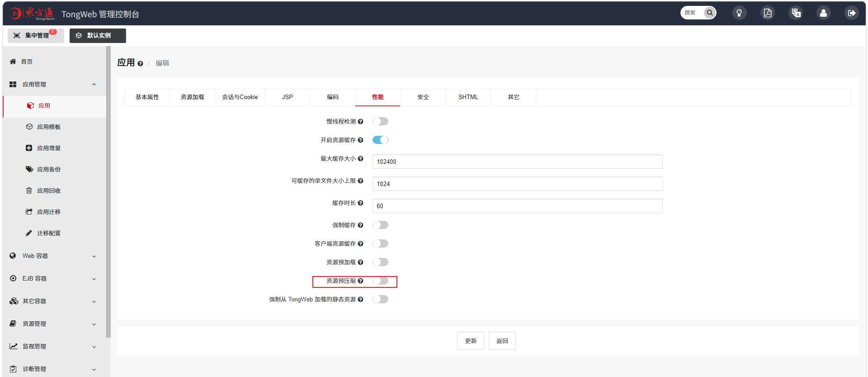
Task: Click the 缓存时长 input field
Action: point(517,206)
